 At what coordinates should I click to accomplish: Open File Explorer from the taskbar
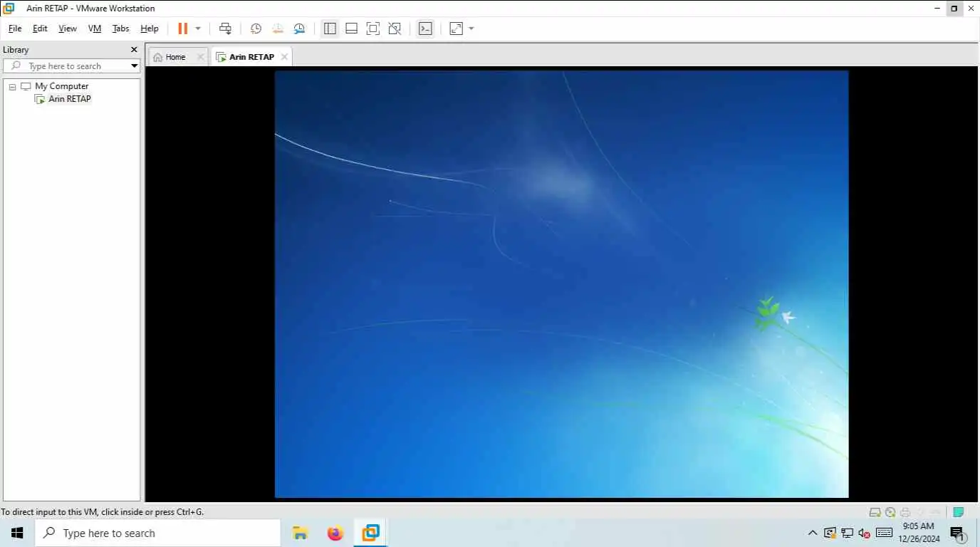point(300,533)
